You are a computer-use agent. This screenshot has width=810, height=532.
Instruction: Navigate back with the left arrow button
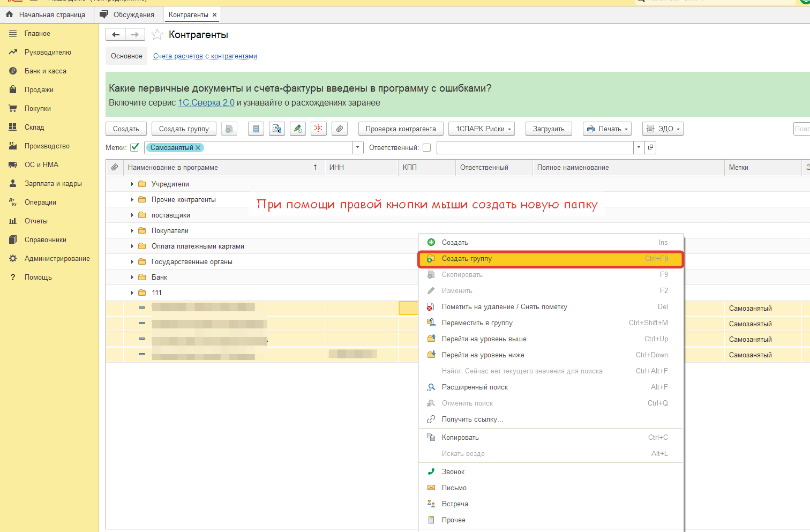(x=116, y=35)
